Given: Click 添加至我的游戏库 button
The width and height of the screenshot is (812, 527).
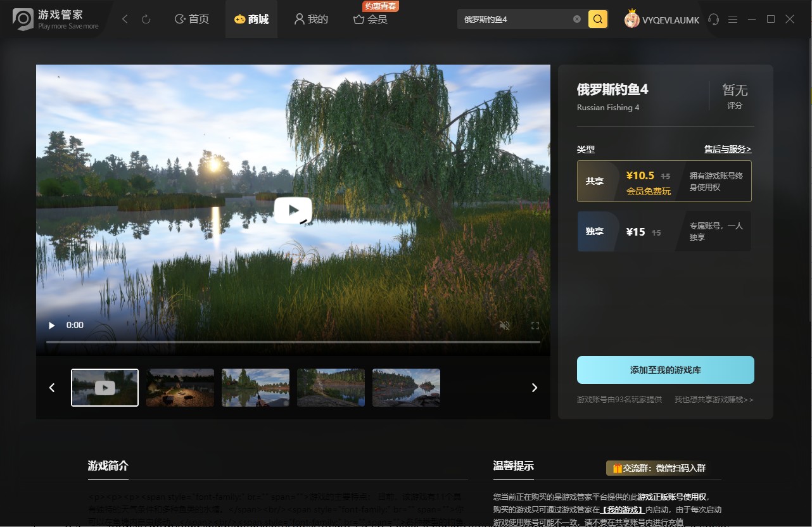Looking at the screenshot, I should tap(666, 370).
